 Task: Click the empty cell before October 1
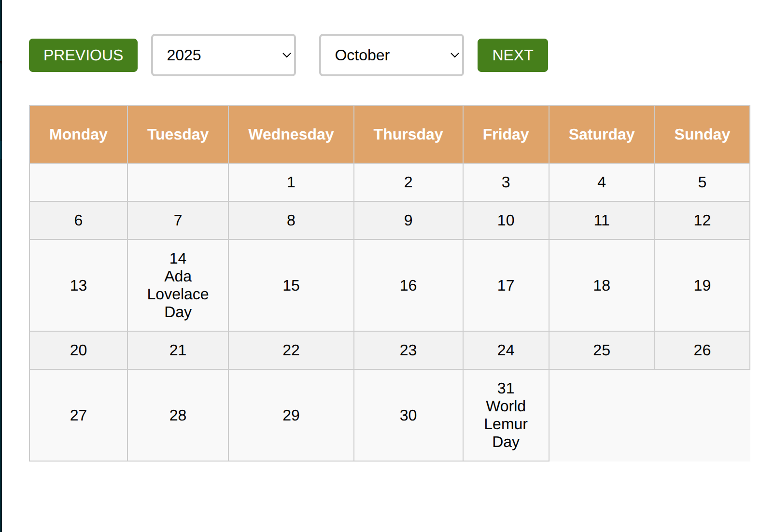point(78,182)
